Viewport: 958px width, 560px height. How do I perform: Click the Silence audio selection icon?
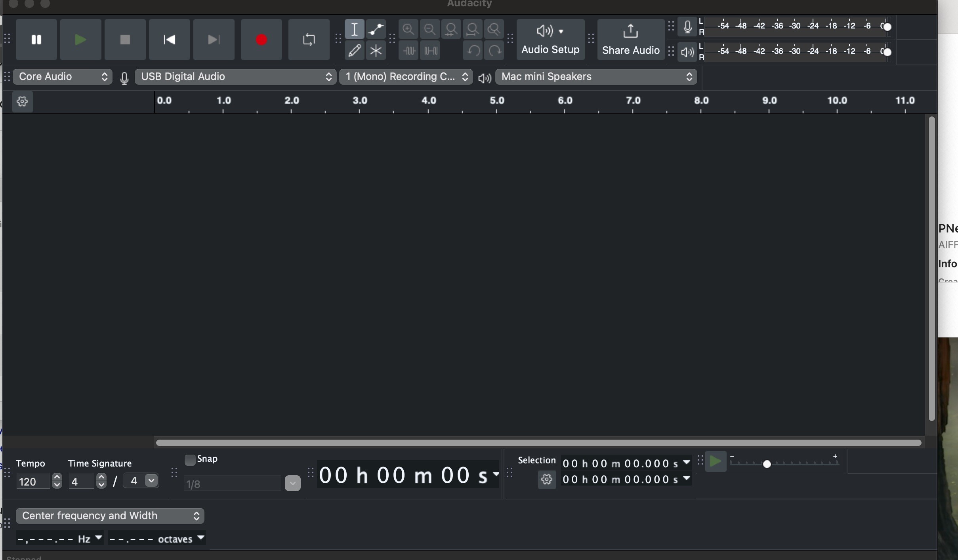point(431,51)
